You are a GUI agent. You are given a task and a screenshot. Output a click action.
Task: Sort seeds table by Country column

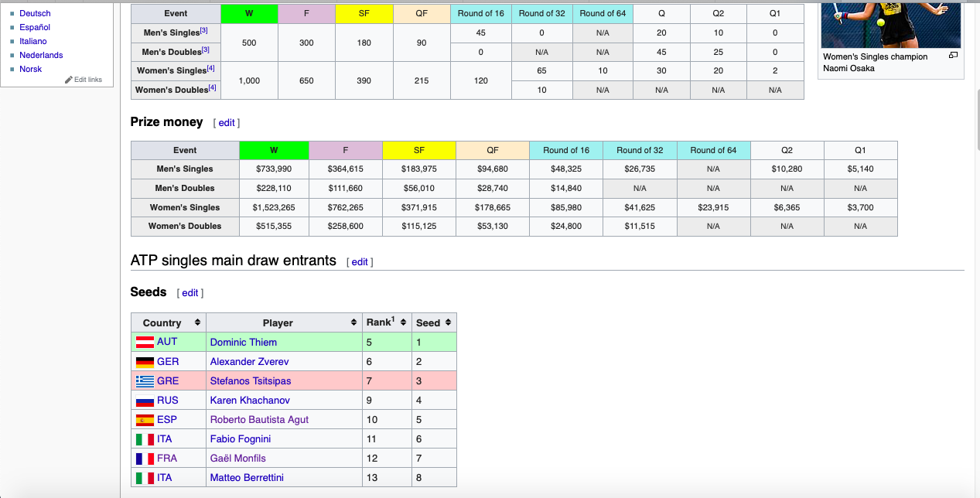[x=197, y=322]
